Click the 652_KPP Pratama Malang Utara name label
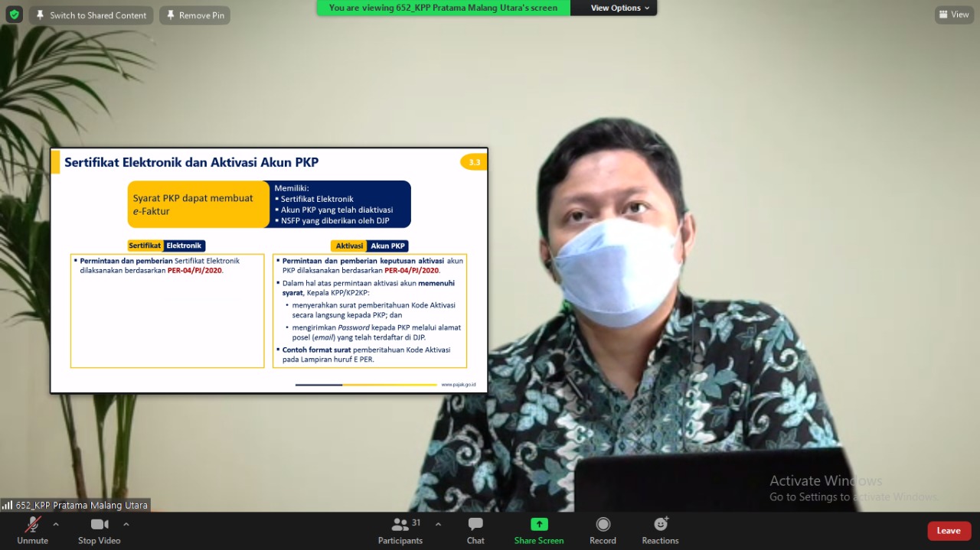This screenshot has width=980, height=550. [81, 506]
